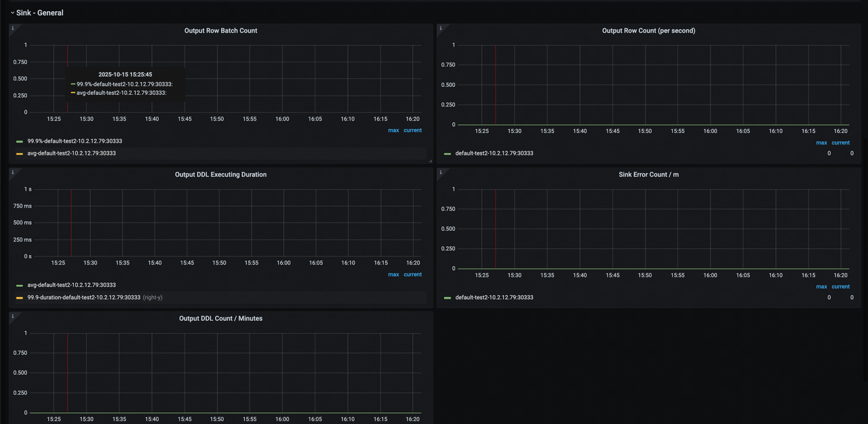
Task: Click info icon on Output DDL Executing Duration panel
Action: 13,172
